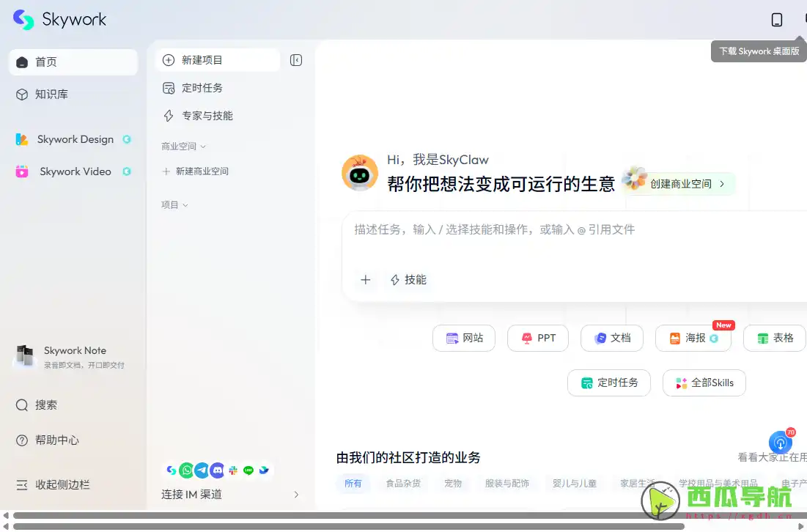
Task: Open 搜索 search in sidebar
Action: click(x=73, y=405)
